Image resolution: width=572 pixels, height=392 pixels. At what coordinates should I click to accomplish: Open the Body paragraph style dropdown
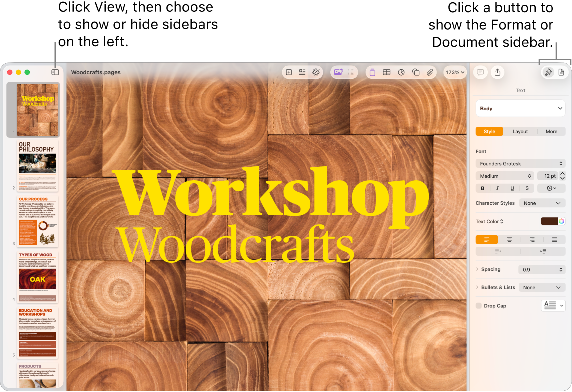520,108
